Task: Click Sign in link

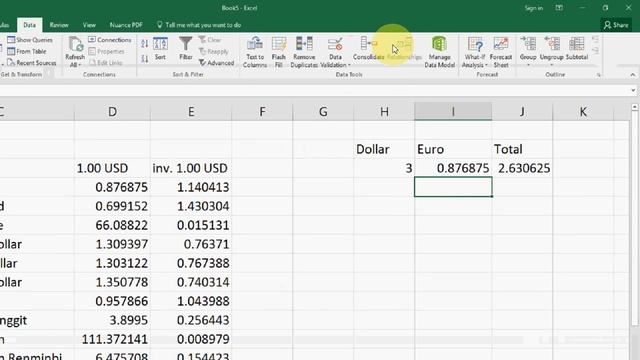Action: (x=533, y=8)
